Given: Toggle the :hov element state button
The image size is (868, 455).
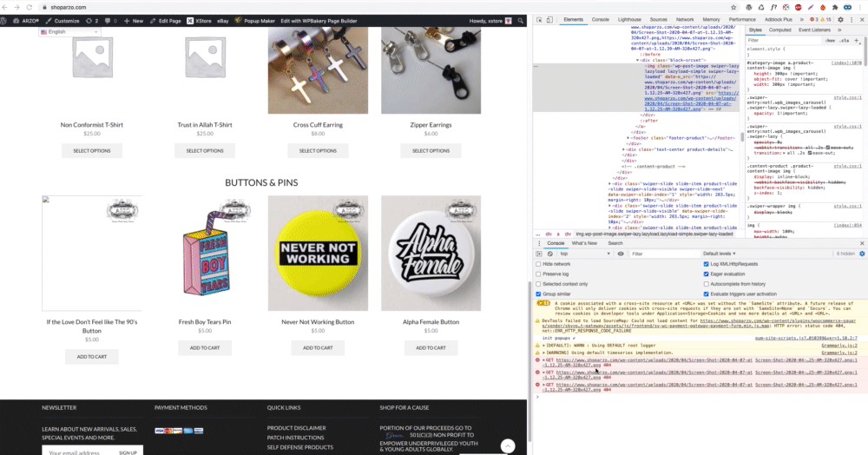Looking at the screenshot, I should pos(831,41).
